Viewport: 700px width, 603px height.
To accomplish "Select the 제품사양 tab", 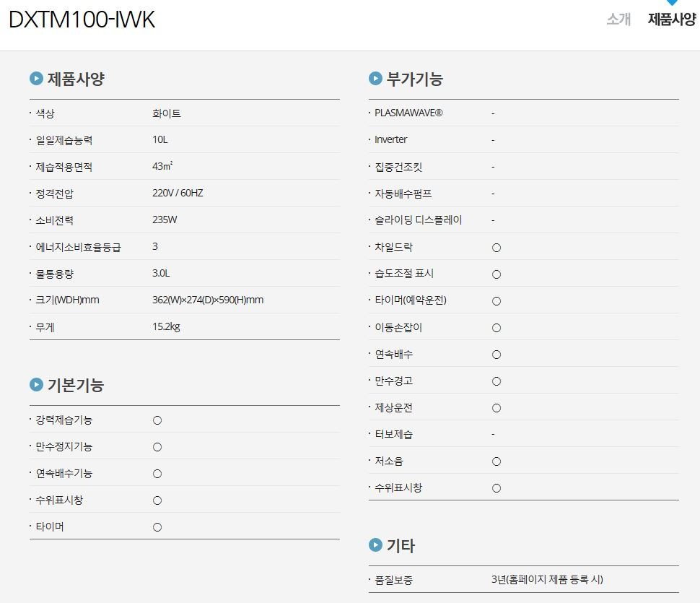I will pyautogui.click(x=671, y=19).
